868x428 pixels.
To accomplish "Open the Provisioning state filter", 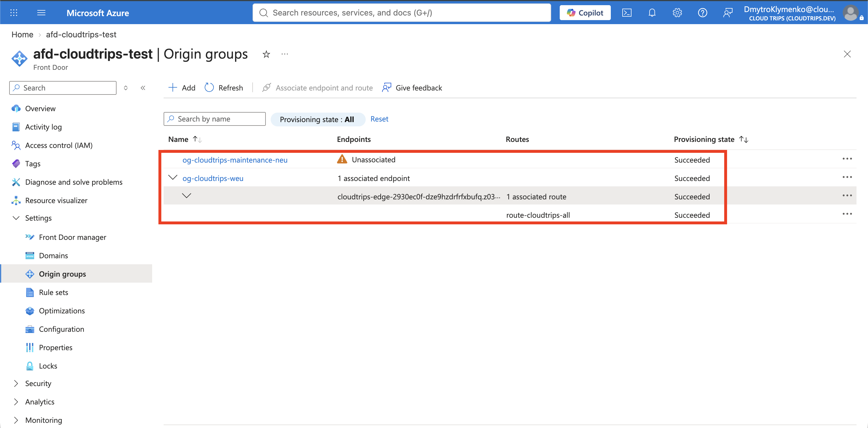I will point(317,119).
